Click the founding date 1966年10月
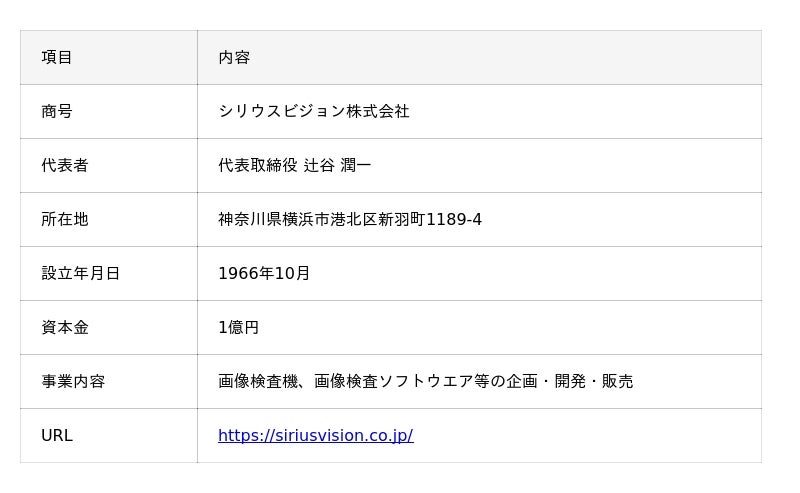 point(264,274)
